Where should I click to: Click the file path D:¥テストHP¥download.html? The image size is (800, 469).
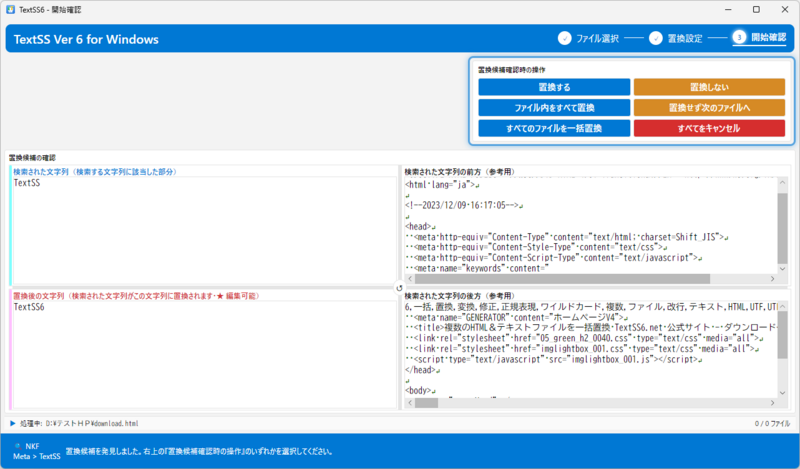pyautogui.click(x=92, y=424)
